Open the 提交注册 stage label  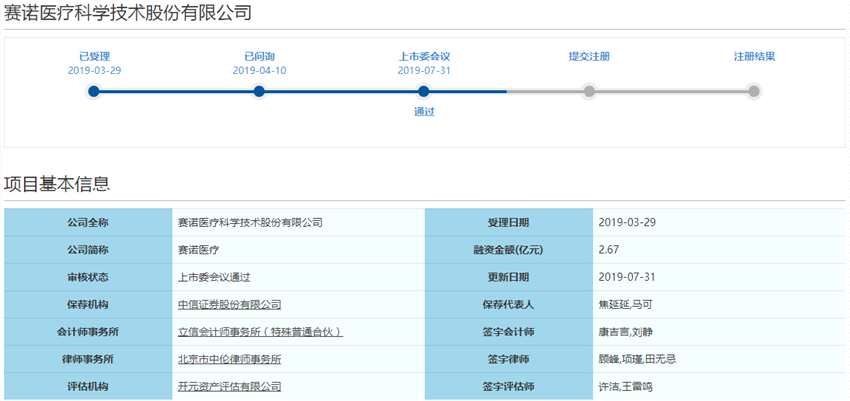[x=589, y=56]
